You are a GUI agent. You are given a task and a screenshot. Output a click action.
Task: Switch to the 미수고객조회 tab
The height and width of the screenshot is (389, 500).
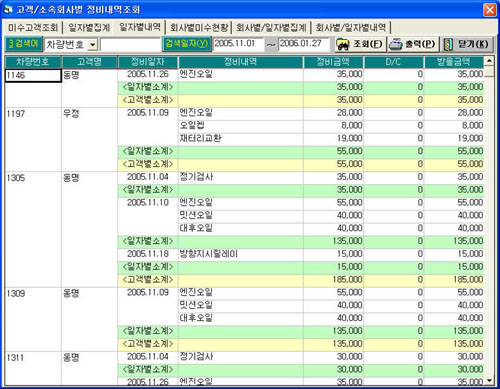[33, 27]
